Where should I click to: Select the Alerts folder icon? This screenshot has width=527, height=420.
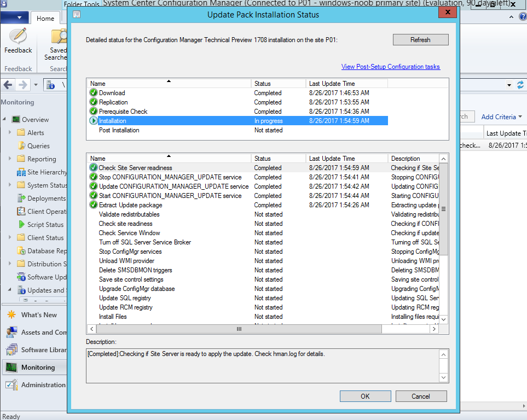[x=21, y=132]
